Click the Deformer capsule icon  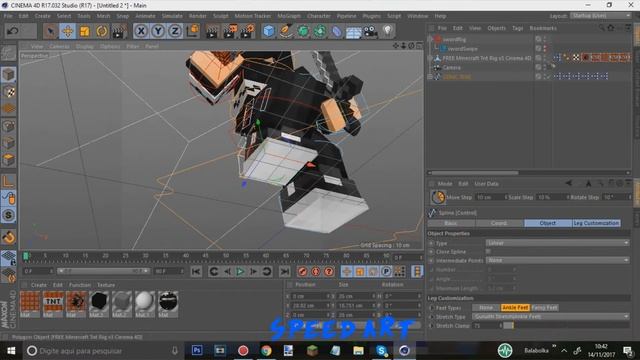pyautogui.click(x=337, y=31)
